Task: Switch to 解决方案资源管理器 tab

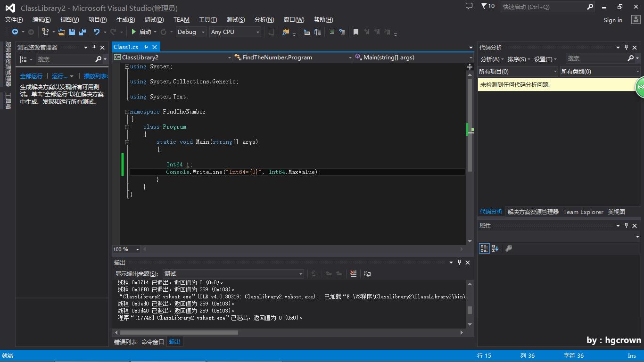Action: [533, 212]
